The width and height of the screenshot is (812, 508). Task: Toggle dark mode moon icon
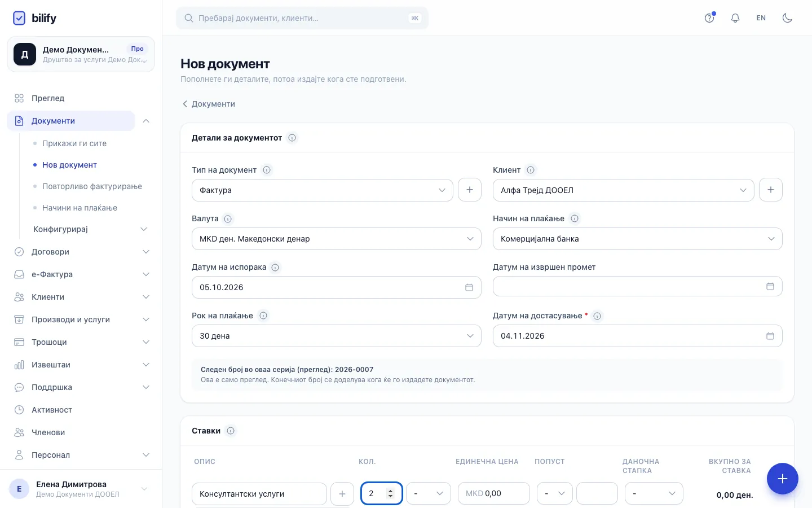coord(787,18)
